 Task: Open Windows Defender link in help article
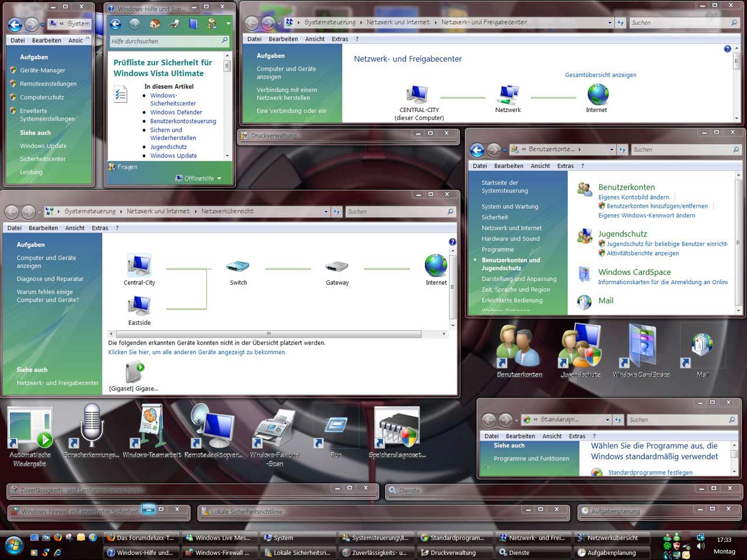pos(176,112)
